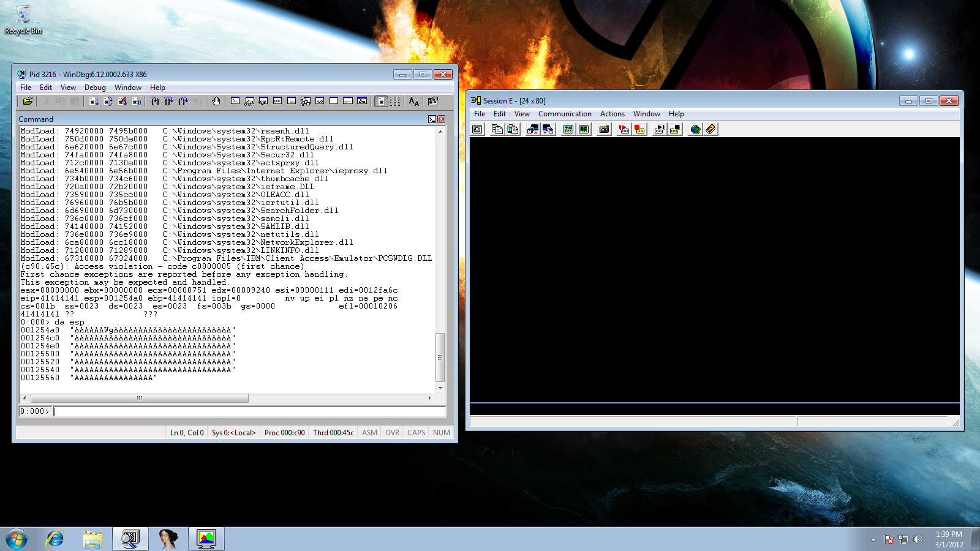
Task: Click Keyboard remap icon in Session E toolbar
Action: (604, 129)
